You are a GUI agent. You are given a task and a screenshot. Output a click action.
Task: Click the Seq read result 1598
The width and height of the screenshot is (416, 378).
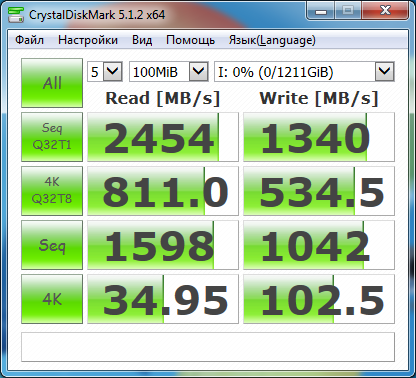coord(163,245)
